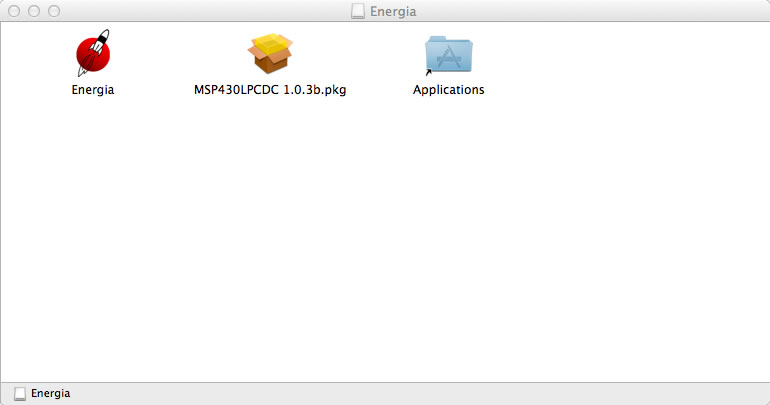770x405 pixels.
Task: Click the "Applications" folder label
Action: point(448,90)
